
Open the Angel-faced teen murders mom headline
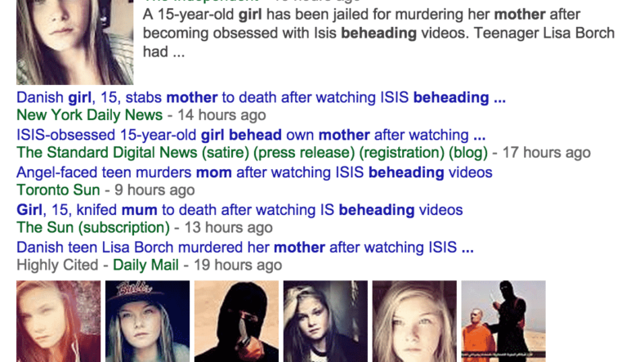pos(254,172)
